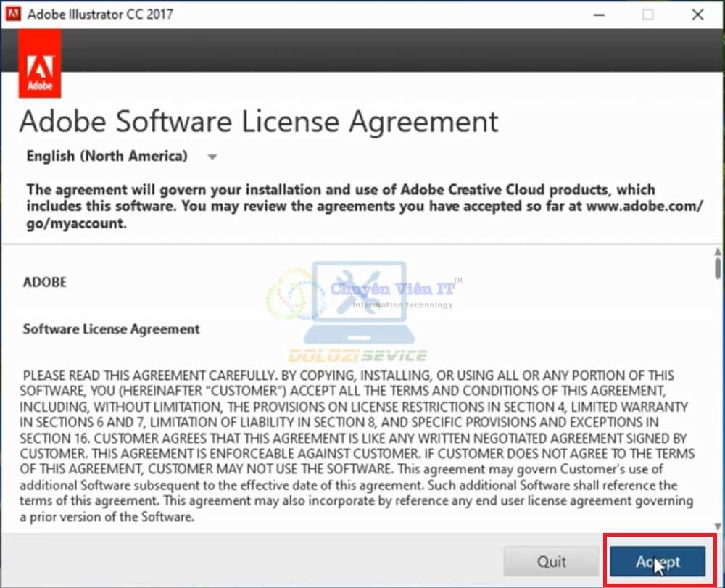Click the Accept button
Viewport: 725px width, 588px height.
click(658, 561)
